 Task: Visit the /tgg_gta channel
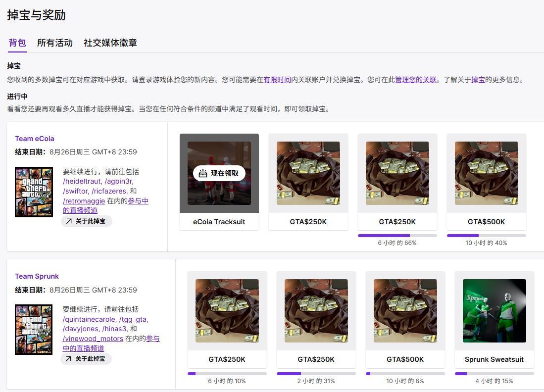click(x=134, y=319)
